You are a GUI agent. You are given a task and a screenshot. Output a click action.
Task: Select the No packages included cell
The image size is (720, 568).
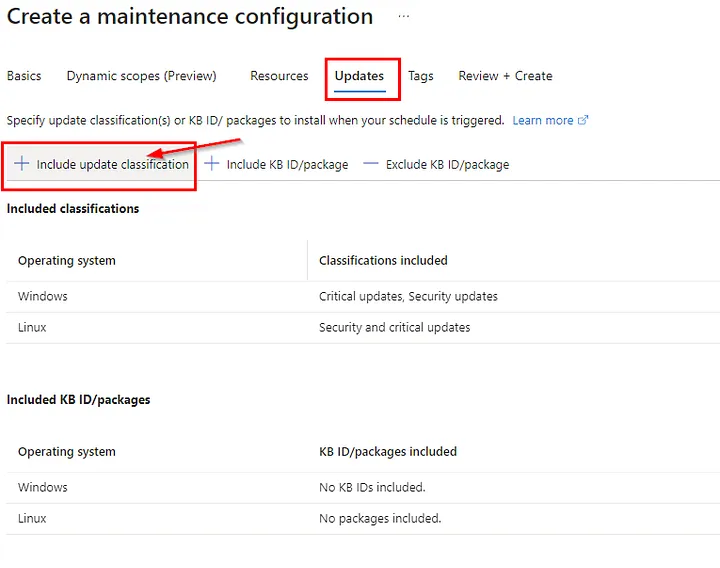pos(380,519)
